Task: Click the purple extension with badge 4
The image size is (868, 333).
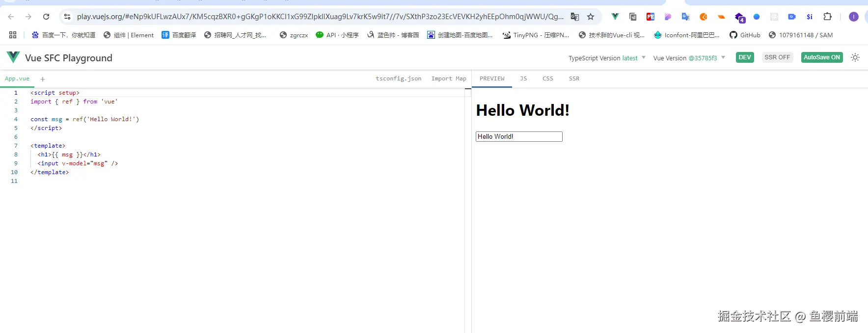Action: (x=739, y=18)
